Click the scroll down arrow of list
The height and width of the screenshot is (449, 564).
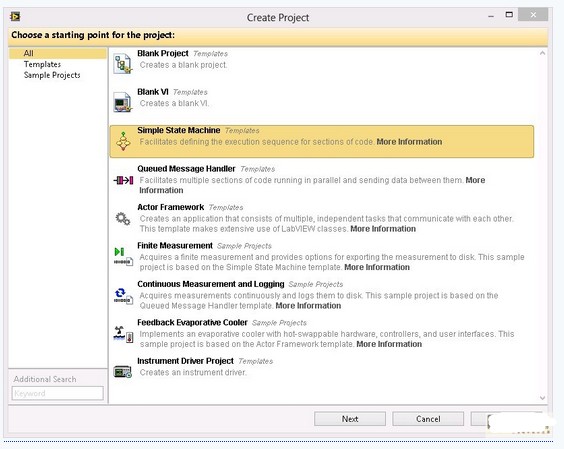[x=542, y=398]
